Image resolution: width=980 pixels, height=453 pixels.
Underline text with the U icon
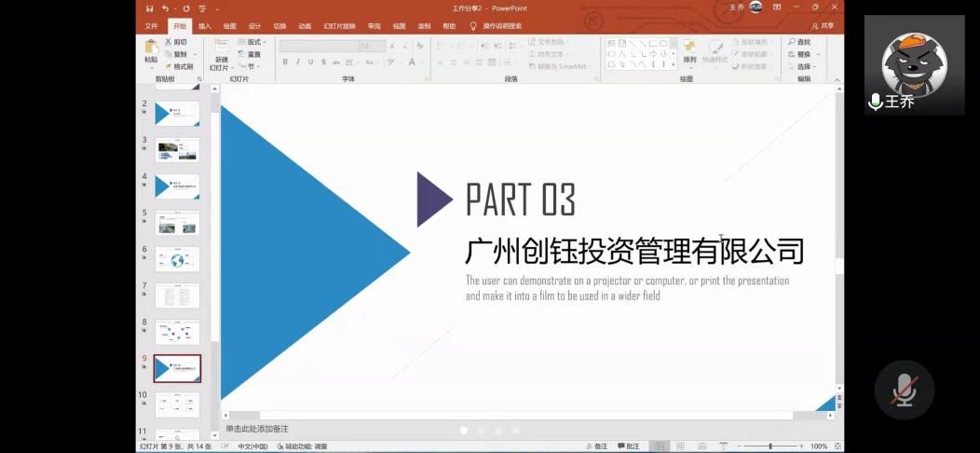tap(310, 62)
